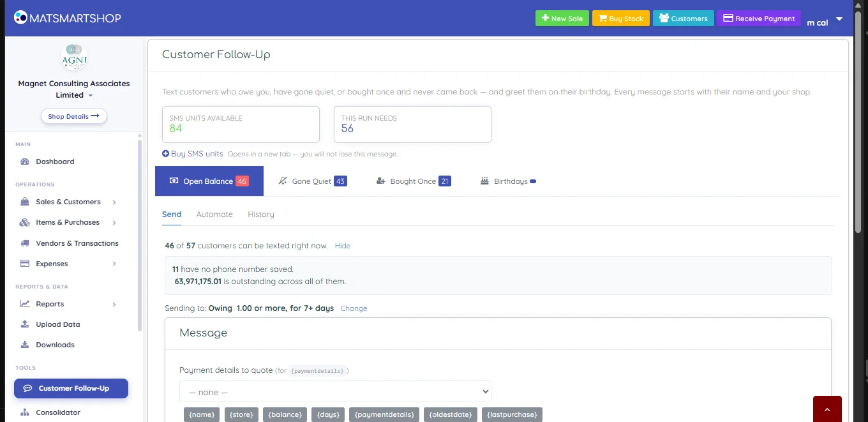Viewport: 868px width, 422px height.
Task: Click the sidebar vertical scrollbar
Action: coord(140,235)
